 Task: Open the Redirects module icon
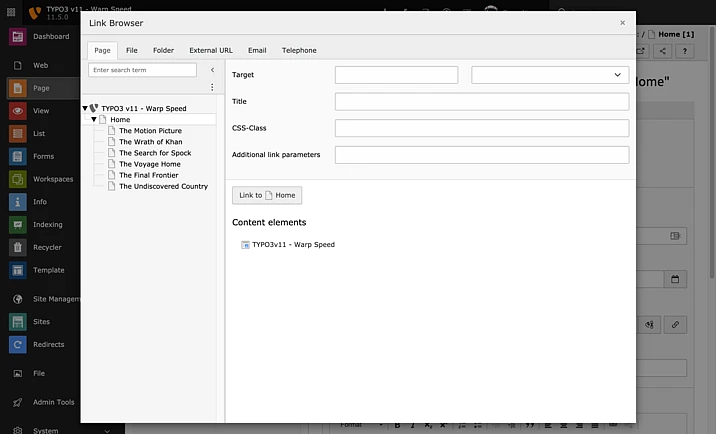[x=17, y=344]
